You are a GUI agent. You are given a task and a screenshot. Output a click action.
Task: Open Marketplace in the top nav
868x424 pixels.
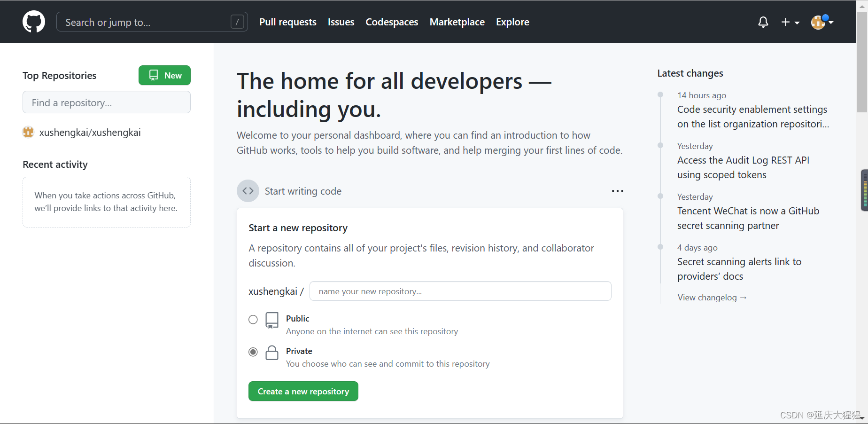coord(457,22)
